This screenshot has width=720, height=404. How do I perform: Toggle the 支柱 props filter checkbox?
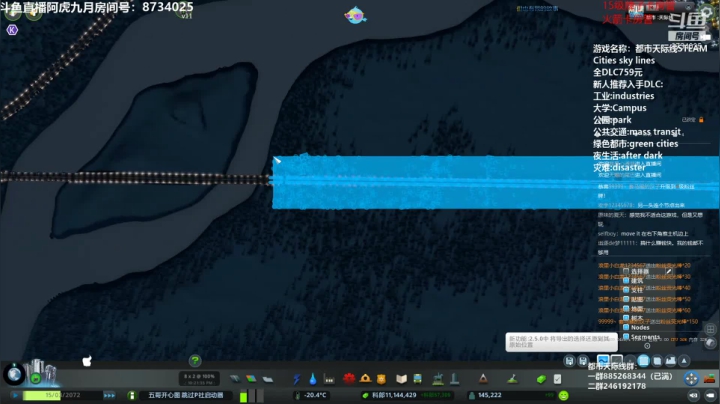(x=626, y=290)
